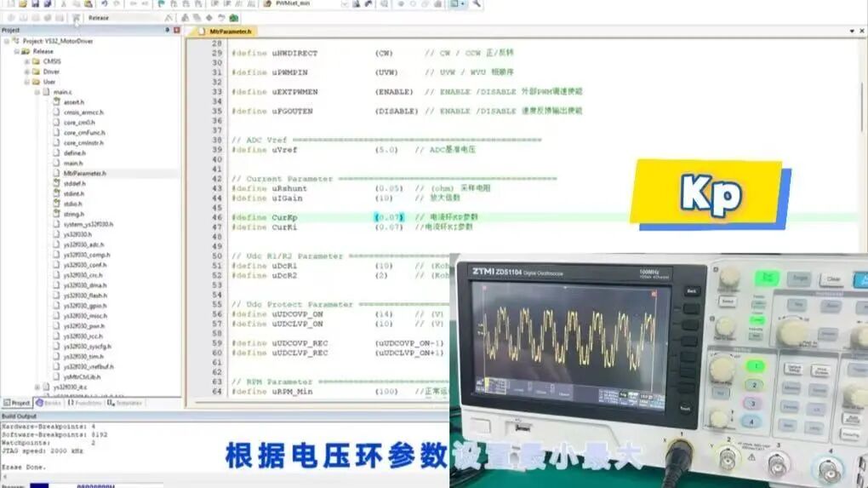Screen dimensions: 868x488
Task: Select define.h in project tree
Action: click(74, 153)
